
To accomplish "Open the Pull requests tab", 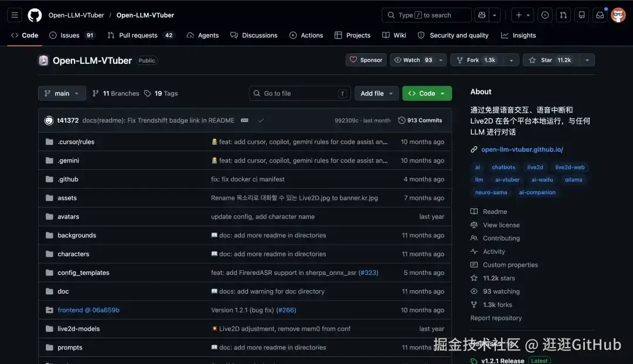I will pyautogui.click(x=141, y=36).
